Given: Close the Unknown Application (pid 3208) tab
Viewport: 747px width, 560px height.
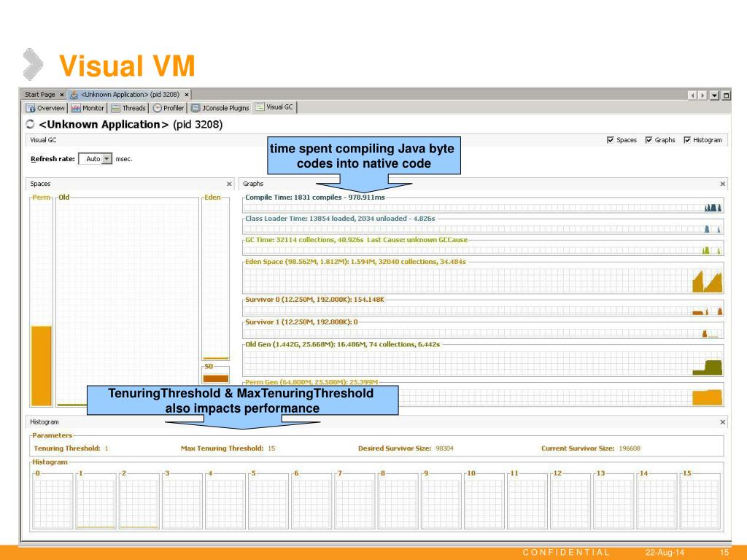Looking at the screenshot, I should tap(187, 95).
